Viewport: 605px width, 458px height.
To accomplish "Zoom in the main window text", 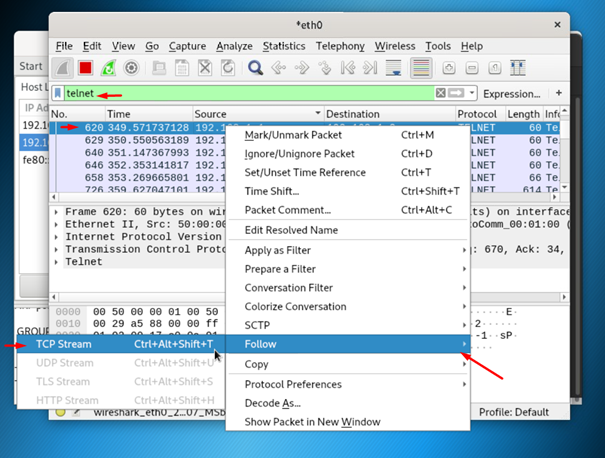I will [x=449, y=68].
